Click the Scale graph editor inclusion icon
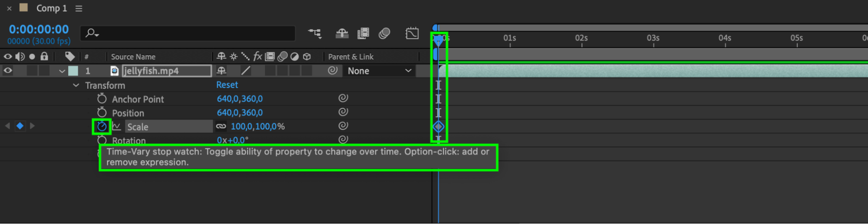This screenshot has height=224, width=868. pyautogui.click(x=116, y=127)
